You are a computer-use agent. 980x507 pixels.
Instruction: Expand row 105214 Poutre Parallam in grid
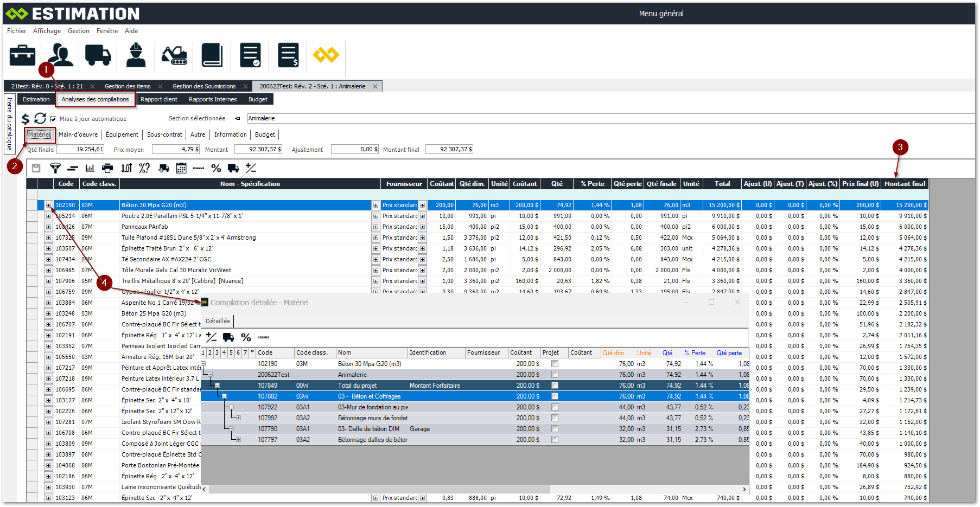[48, 216]
